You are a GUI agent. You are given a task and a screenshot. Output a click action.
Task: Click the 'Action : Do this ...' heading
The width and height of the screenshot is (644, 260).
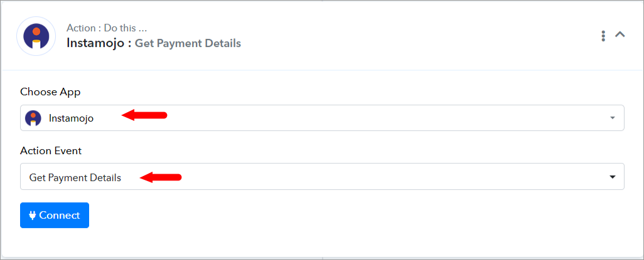tap(107, 28)
